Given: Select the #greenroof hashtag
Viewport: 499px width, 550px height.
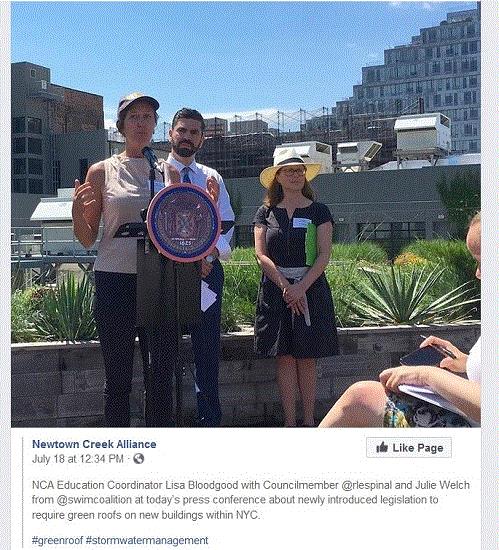Looking at the screenshot, I should (x=58, y=540).
